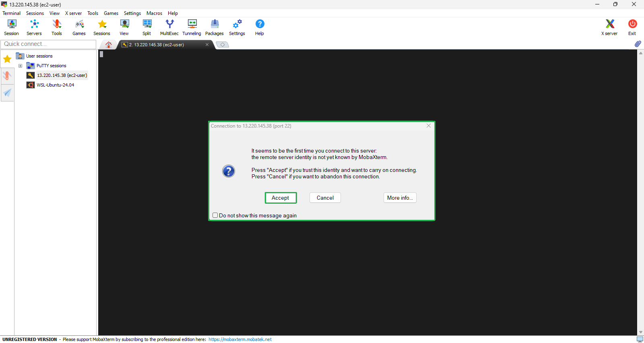Viewport: 644px width, 343px height.
Task: Open the Settings menu
Action: (x=132, y=13)
